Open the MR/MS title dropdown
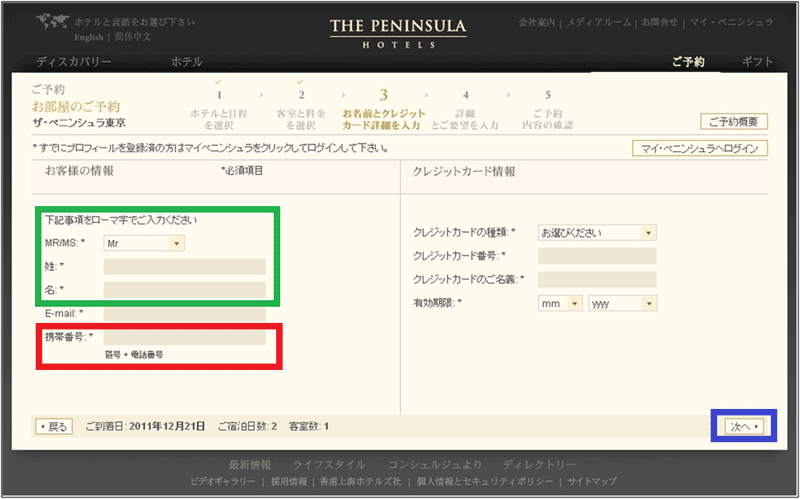Viewport: 800px width, 499px height. click(x=144, y=243)
